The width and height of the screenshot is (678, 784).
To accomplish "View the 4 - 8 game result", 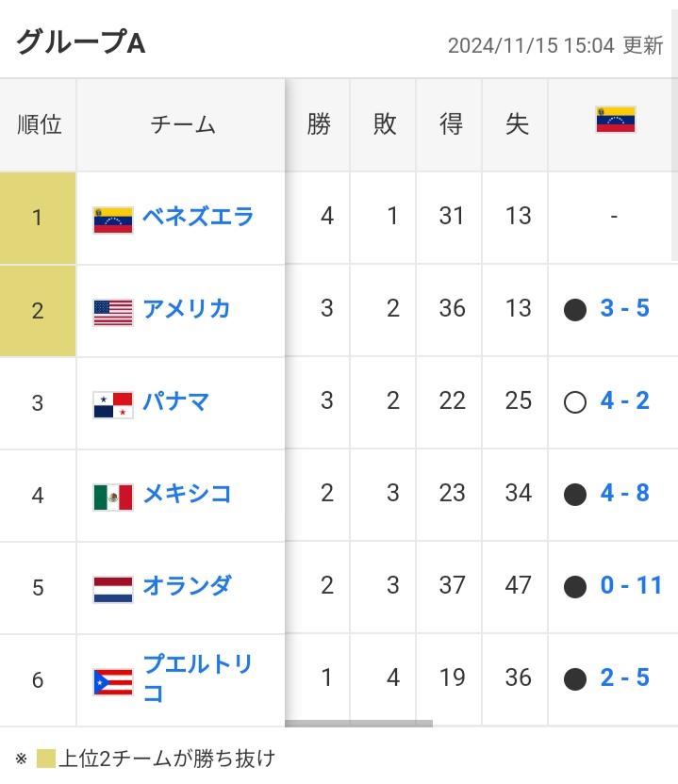I will (x=624, y=494).
